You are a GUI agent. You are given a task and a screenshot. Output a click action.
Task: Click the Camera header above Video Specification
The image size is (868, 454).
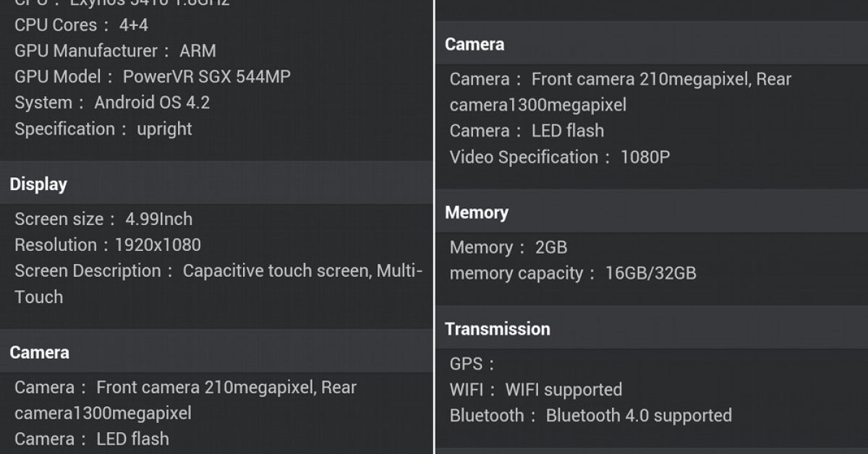[475, 45]
